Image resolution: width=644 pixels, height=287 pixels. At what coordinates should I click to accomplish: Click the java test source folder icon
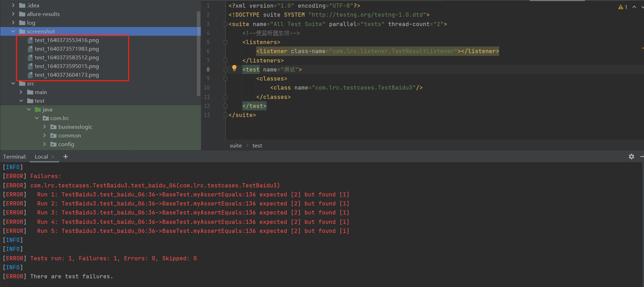(x=38, y=109)
